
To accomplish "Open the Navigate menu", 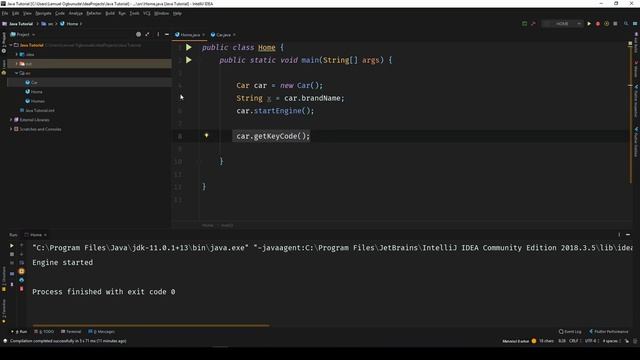I will 43,13.
